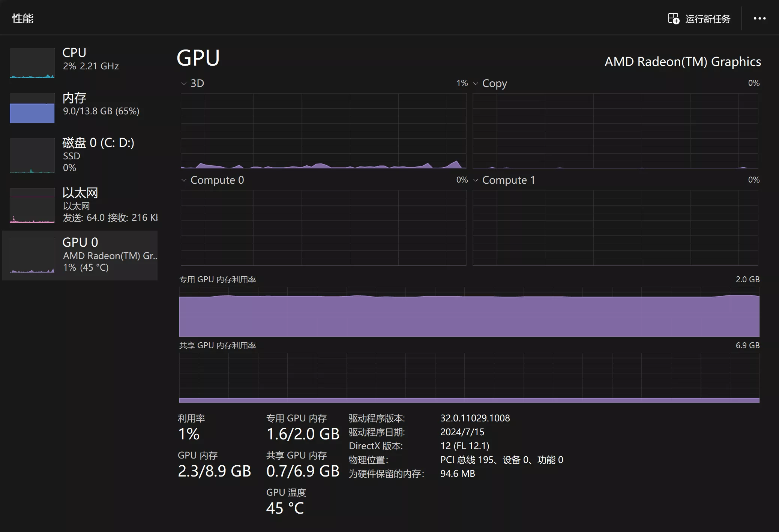Click the CPU usage mini graph thumbnail
Image resolution: width=779 pixels, height=532 pixels.
pos(32,63)
